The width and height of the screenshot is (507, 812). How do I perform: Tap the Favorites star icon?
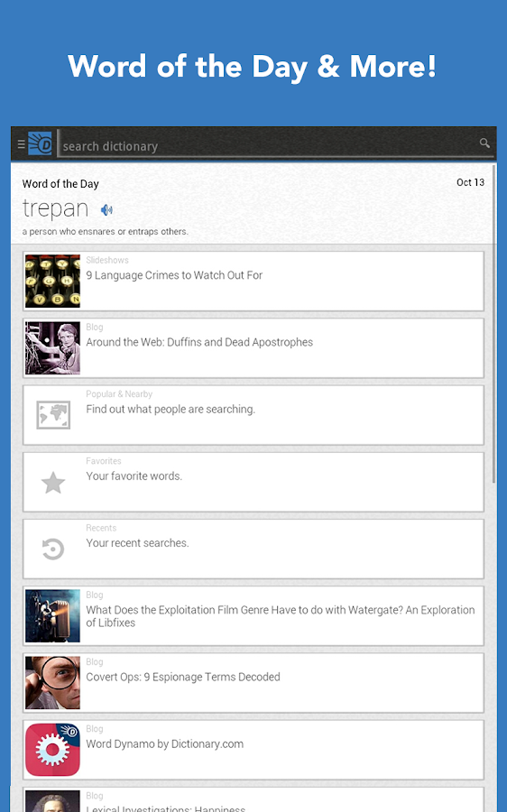(53, 482)
